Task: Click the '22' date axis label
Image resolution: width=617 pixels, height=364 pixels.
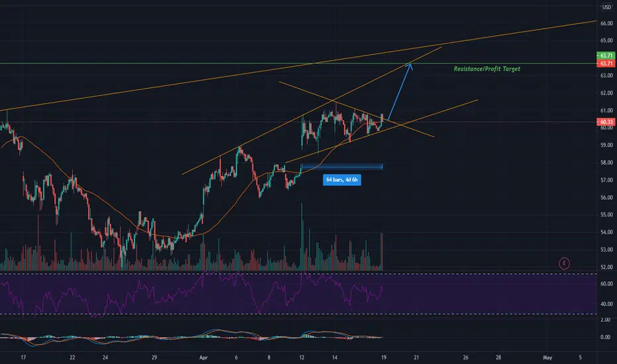Action: coord(72,357)
